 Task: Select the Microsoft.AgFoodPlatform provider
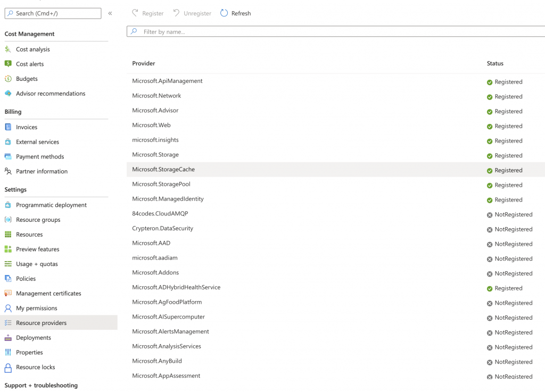tap(167, 302)
